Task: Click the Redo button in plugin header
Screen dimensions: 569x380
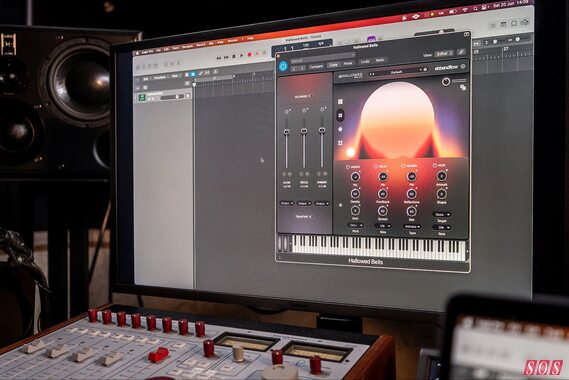Action: click(380, 60)
